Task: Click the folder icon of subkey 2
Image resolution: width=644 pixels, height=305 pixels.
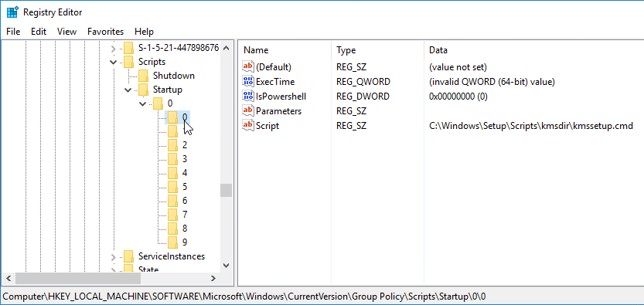Action: click(172, 145)
